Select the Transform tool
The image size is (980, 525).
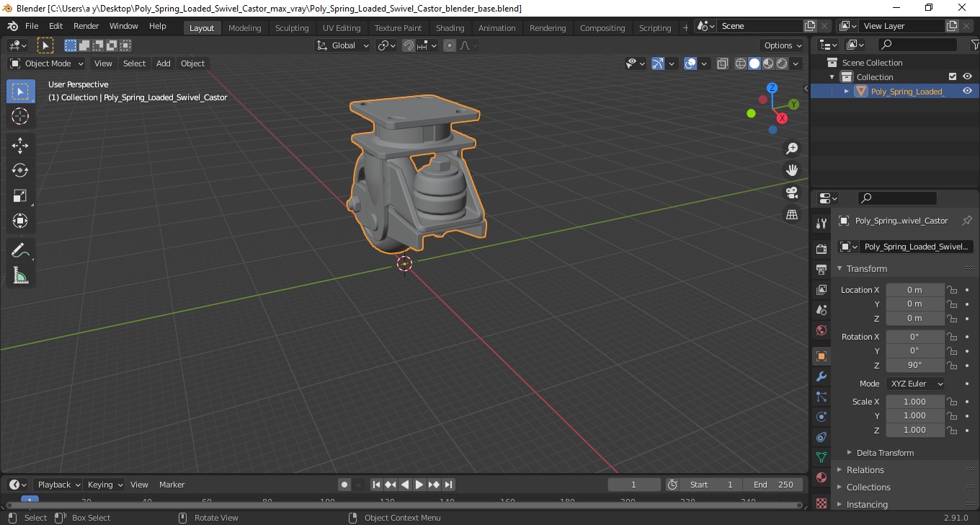(x=20, y=221)
